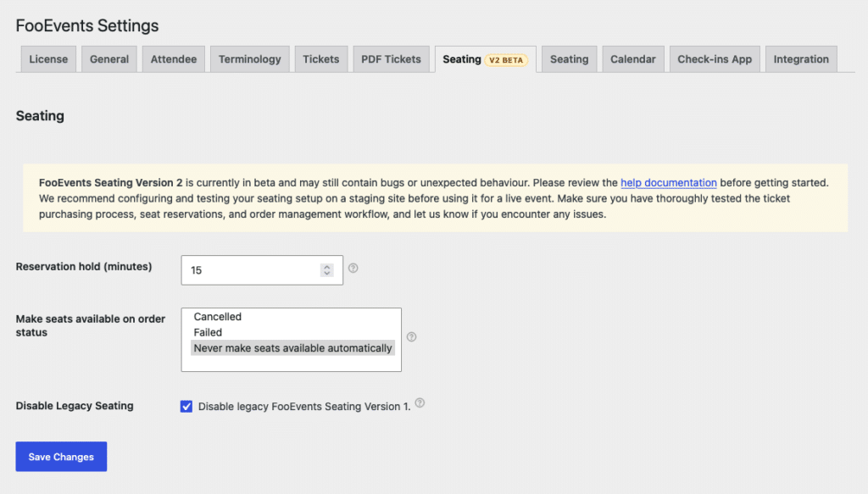Open the Terminology tab

tap(250, 59)
